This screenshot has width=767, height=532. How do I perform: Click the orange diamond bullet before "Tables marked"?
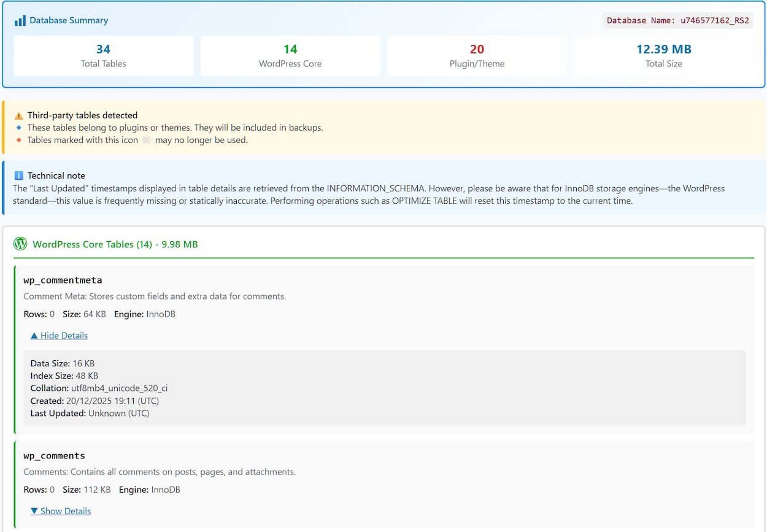click(x=18, y=140)
